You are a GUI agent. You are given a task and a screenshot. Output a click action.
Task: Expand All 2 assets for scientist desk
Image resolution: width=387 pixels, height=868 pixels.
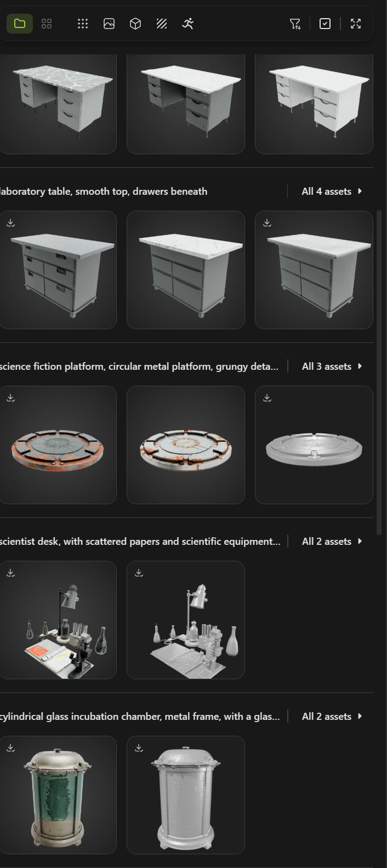[332, 542]
